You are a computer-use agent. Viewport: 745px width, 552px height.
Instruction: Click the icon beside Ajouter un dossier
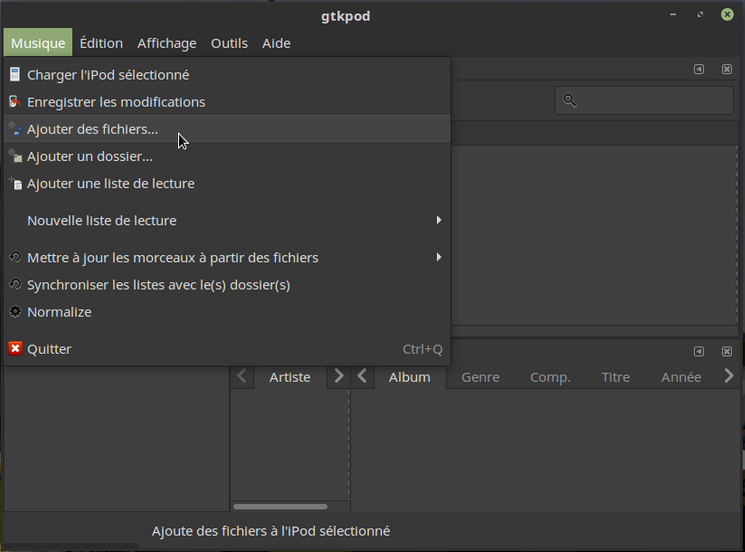(15, 156)
